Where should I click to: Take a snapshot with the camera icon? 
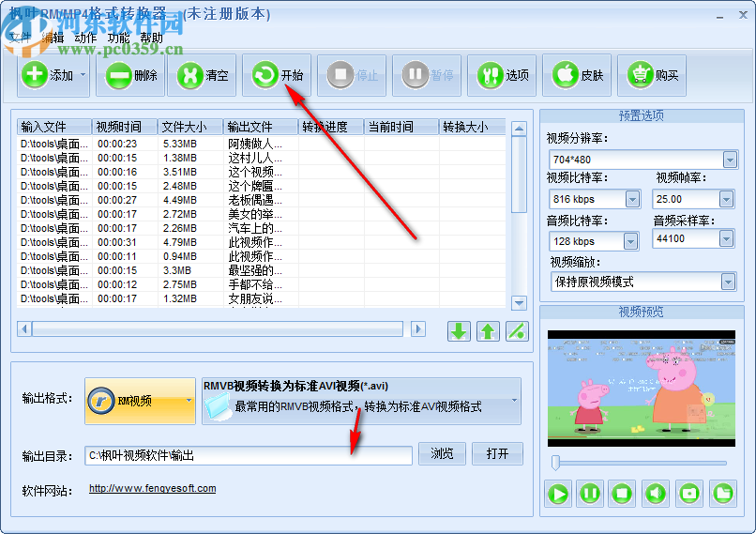689,494
